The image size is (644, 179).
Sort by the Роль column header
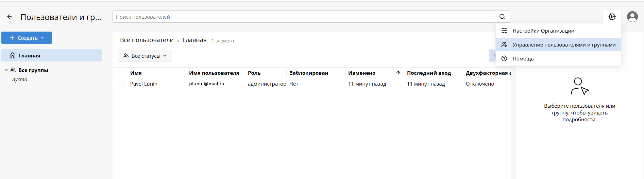[254, 73]
